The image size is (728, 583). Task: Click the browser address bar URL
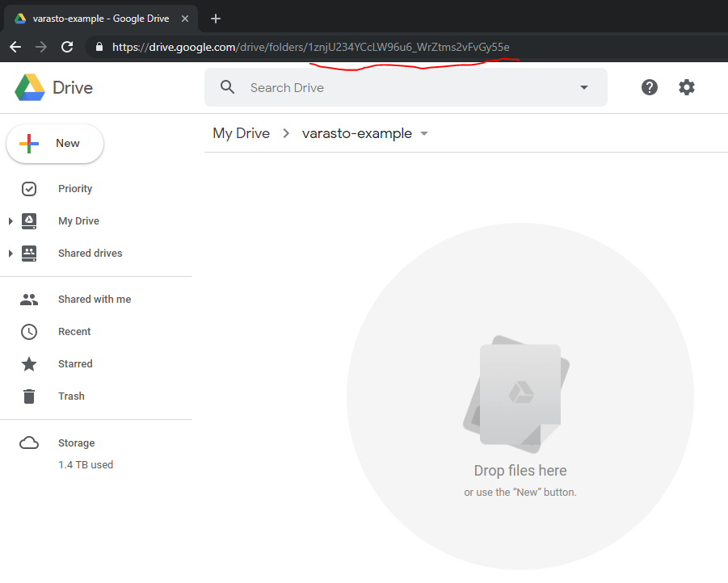tap(310, 47)
